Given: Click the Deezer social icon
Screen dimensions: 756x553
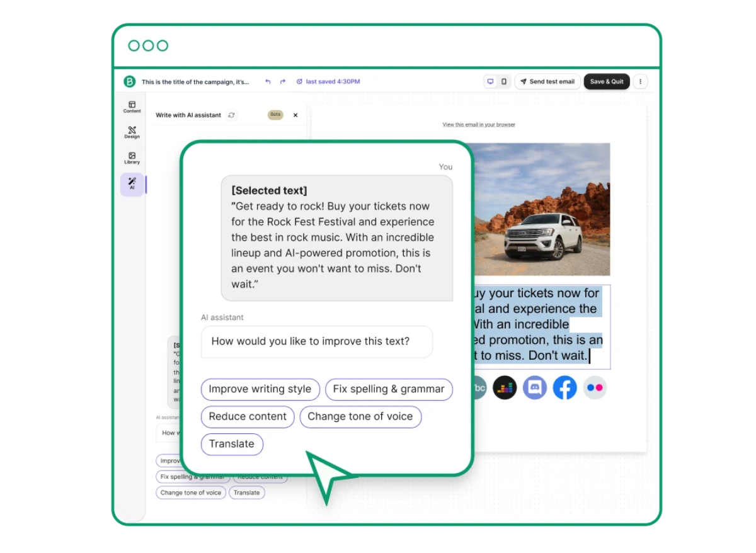Looking at the screenshot, I should [x=505, y=387].
